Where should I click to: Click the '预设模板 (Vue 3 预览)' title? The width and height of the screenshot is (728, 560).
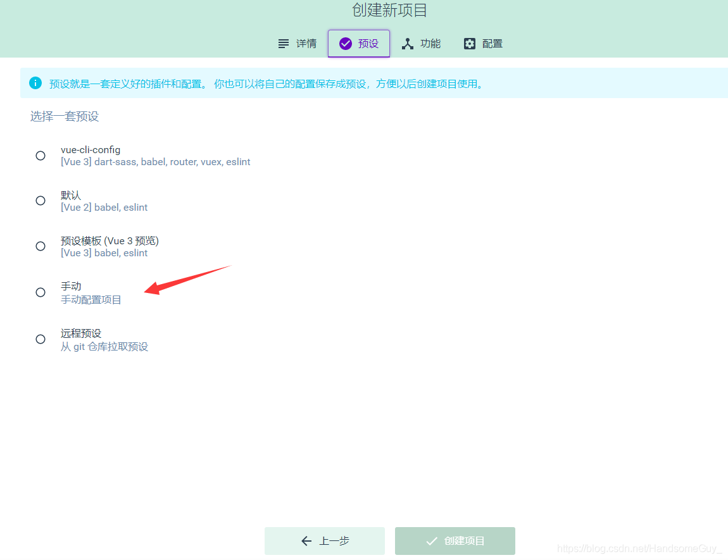[x=110, y=241]
